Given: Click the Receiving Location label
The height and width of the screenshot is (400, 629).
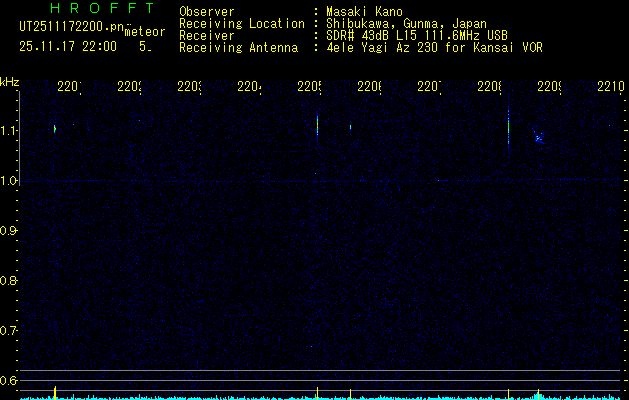Looking at the screenshot, I should [x=242, y=24].
